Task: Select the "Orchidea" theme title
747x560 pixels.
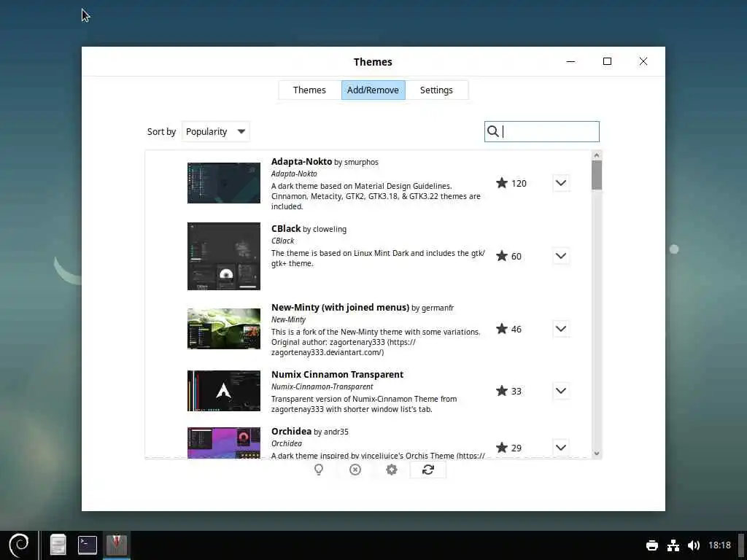Action: click(291, 432)
